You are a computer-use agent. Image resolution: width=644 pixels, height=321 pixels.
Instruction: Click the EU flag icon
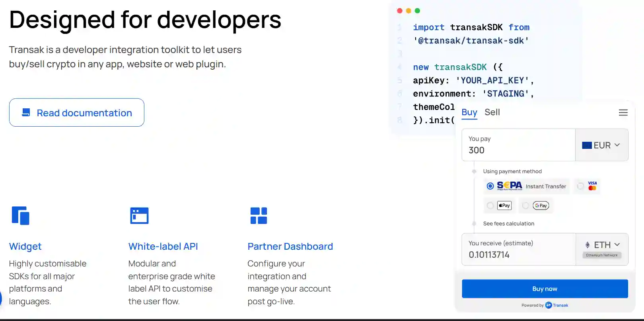click(587, 145)
